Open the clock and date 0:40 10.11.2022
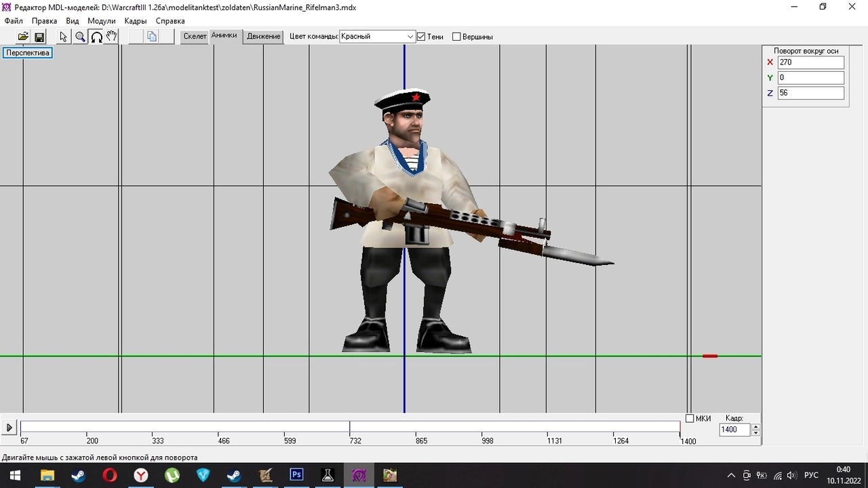This screenshot has width=868, height=488. [x=843, y=475]
